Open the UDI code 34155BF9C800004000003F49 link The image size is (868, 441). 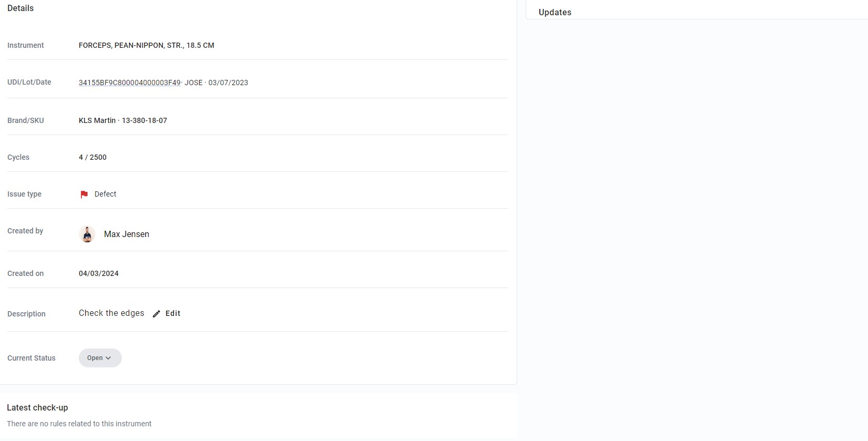130,83
